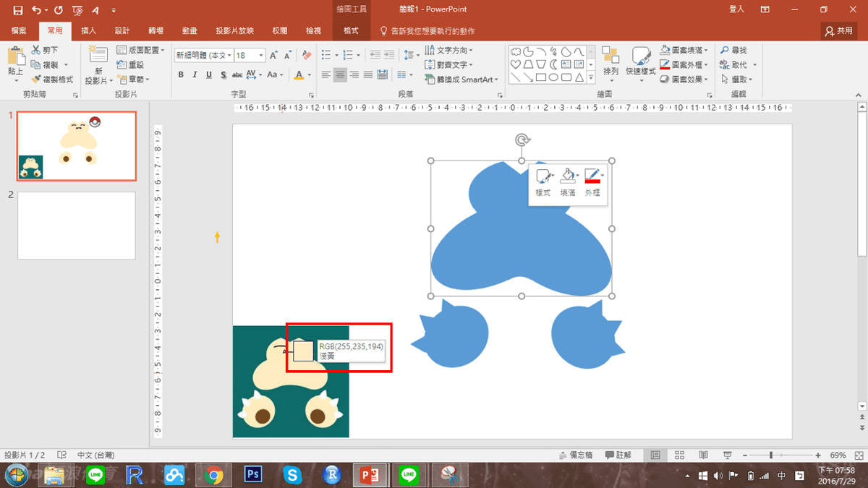Click the zoom slider handle
The width and height of the screenshot is (868, 488).
[771, 455]
